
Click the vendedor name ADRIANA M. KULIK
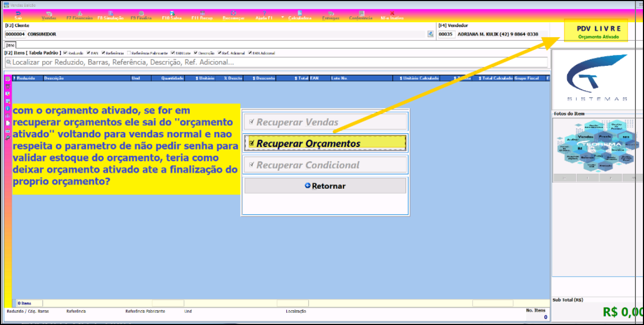(498, 34)
